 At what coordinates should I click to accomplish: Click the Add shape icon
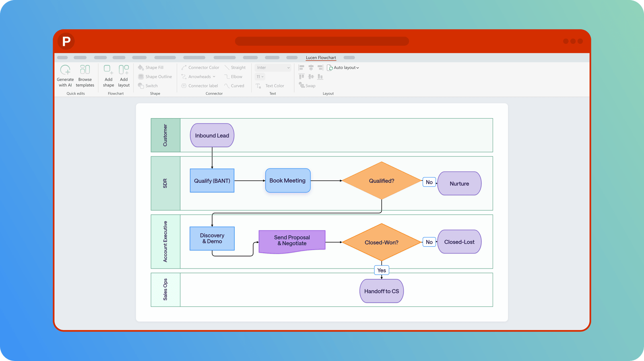[108, 70]
